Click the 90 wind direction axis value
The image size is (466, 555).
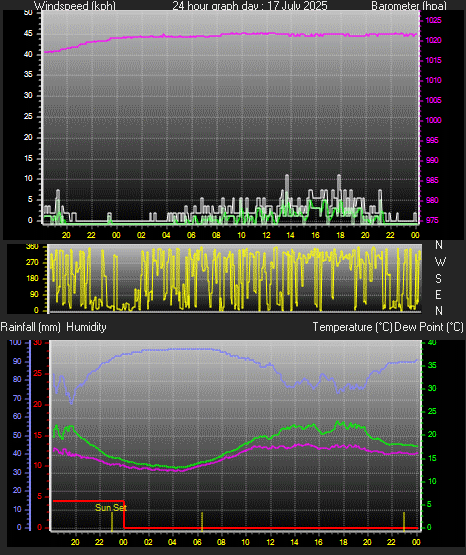pyautogui.click(x=34, y=294)
